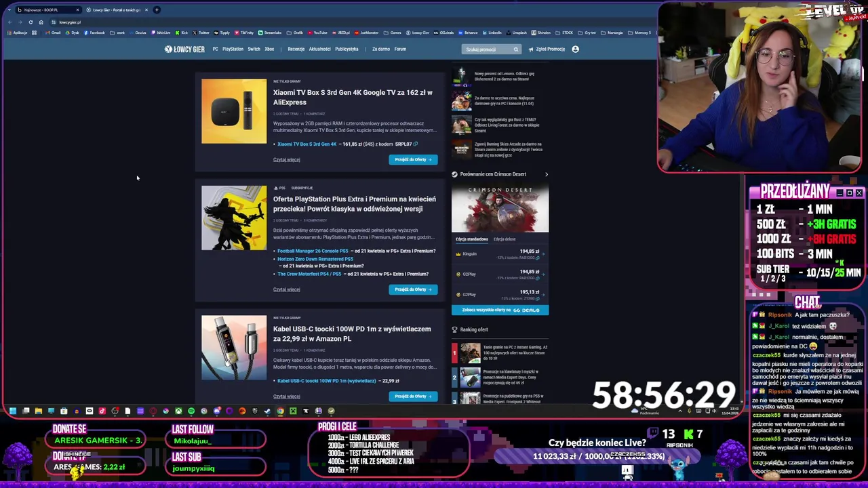Open the GG.deals bookmark
Screen dimensions: 868x488
[x=444, y=33]
